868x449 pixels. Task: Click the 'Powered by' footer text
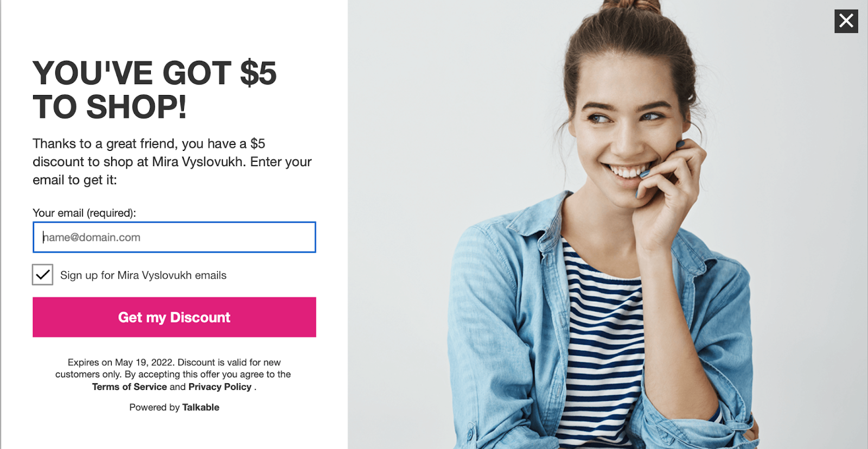point(154,407)
